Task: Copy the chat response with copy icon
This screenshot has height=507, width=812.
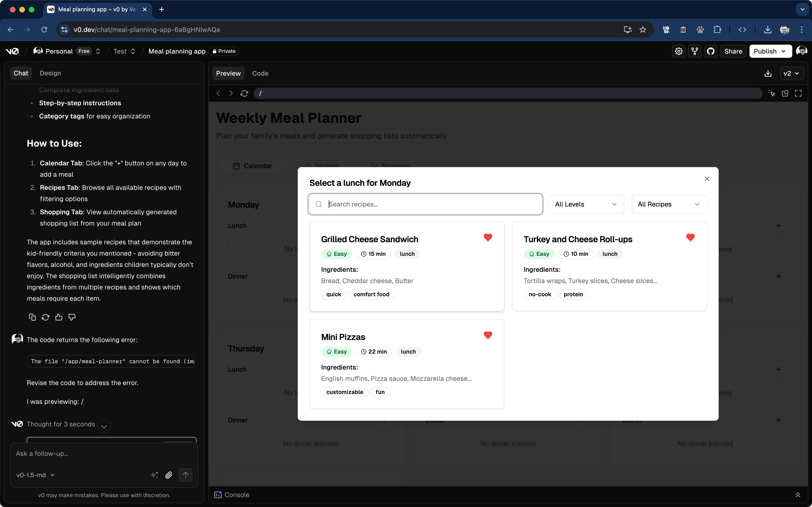Action: 32,317
